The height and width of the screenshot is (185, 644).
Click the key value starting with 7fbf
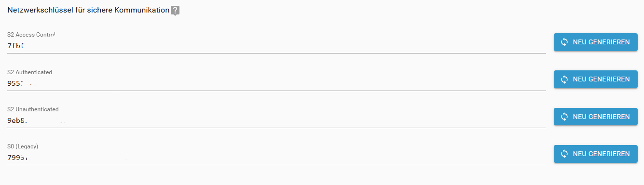pos(16,46)
